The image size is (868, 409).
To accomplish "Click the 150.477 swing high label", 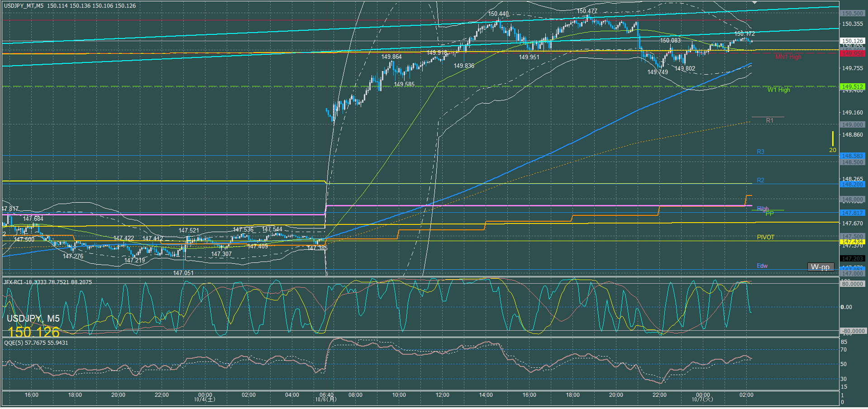I will point(587,11).
